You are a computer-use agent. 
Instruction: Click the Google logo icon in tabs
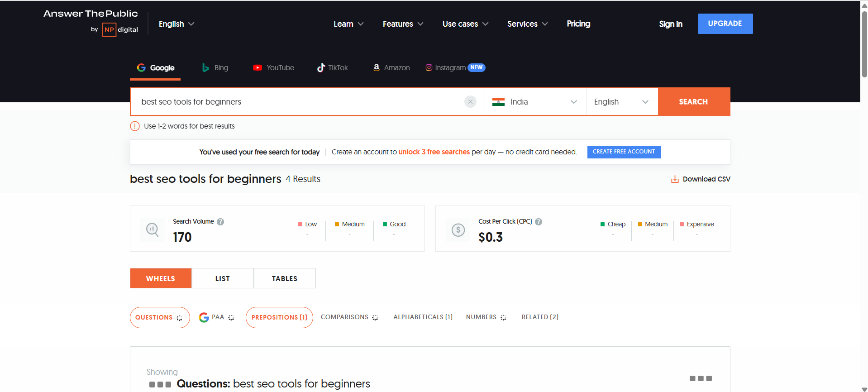pos(141,67)
